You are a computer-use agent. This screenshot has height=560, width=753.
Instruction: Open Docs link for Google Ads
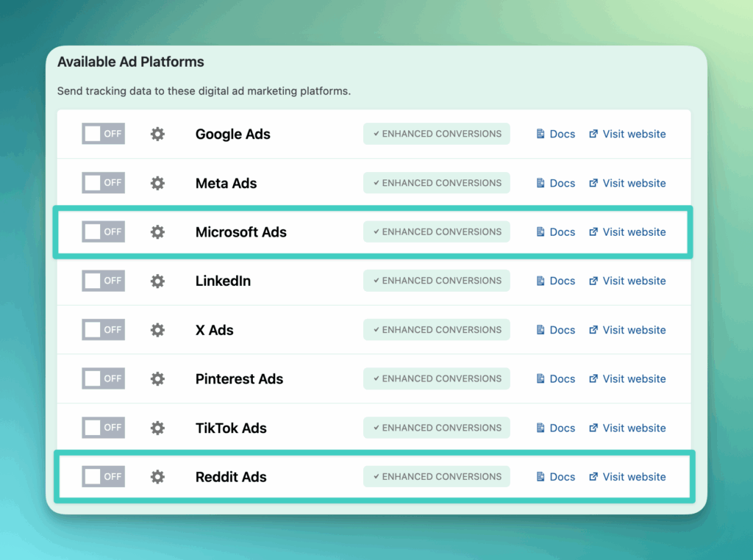click(556, 134)
